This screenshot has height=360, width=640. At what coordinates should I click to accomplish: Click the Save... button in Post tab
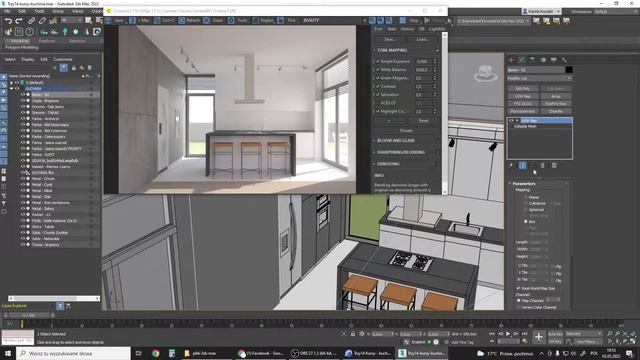(390, 40)
